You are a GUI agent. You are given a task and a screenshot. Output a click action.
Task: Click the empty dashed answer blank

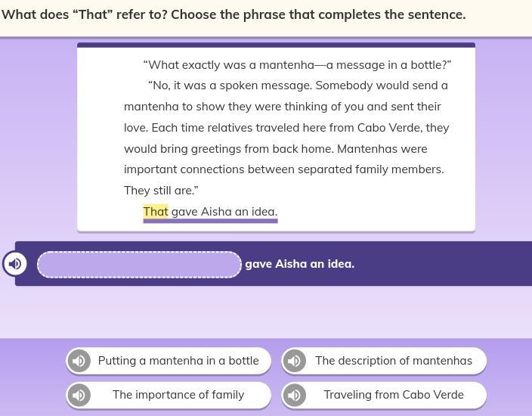139,264
